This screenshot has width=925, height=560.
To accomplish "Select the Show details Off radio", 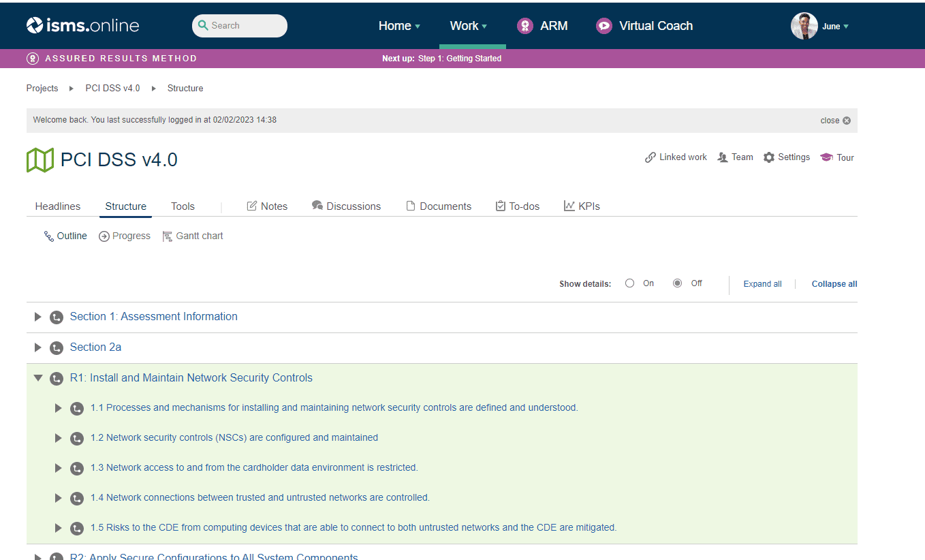I will (x=677, y=283).
